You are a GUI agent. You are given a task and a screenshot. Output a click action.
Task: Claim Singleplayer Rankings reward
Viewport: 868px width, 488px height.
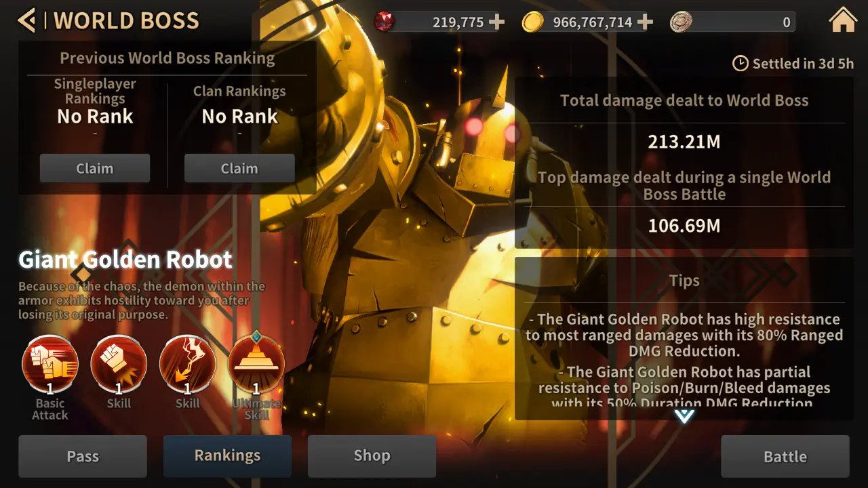tap(95, 168)
